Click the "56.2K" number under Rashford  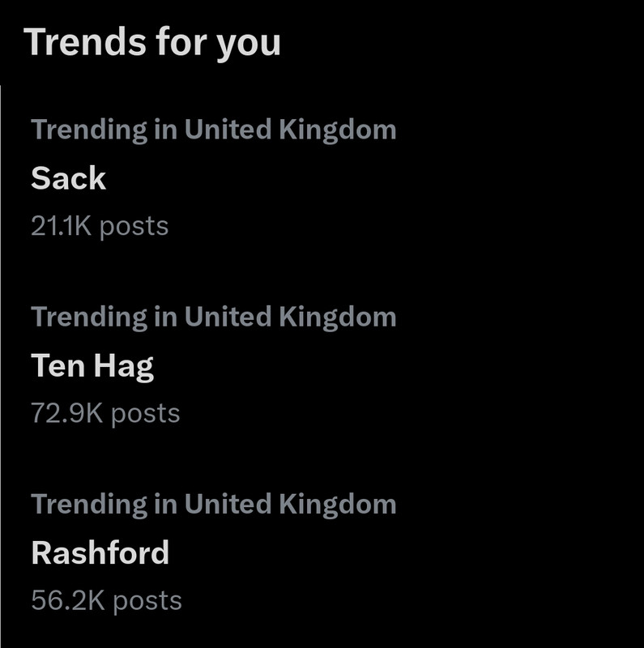(68, 600)
